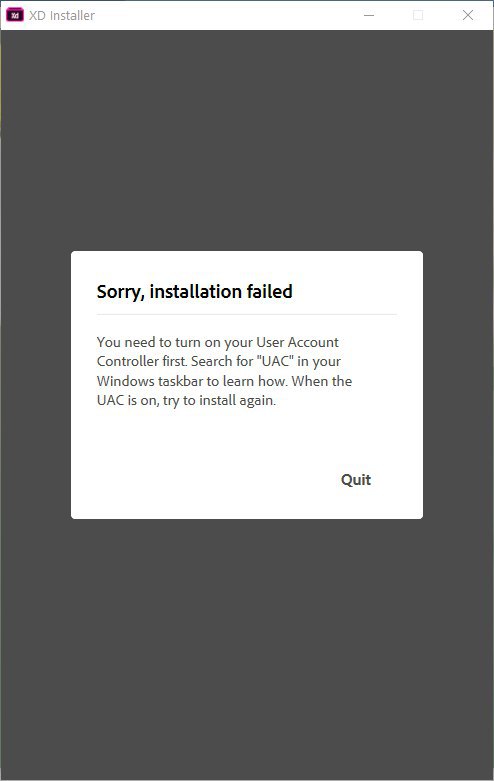
Task: Click the Adobe XD logo in title bar
Action: [15, 15]
